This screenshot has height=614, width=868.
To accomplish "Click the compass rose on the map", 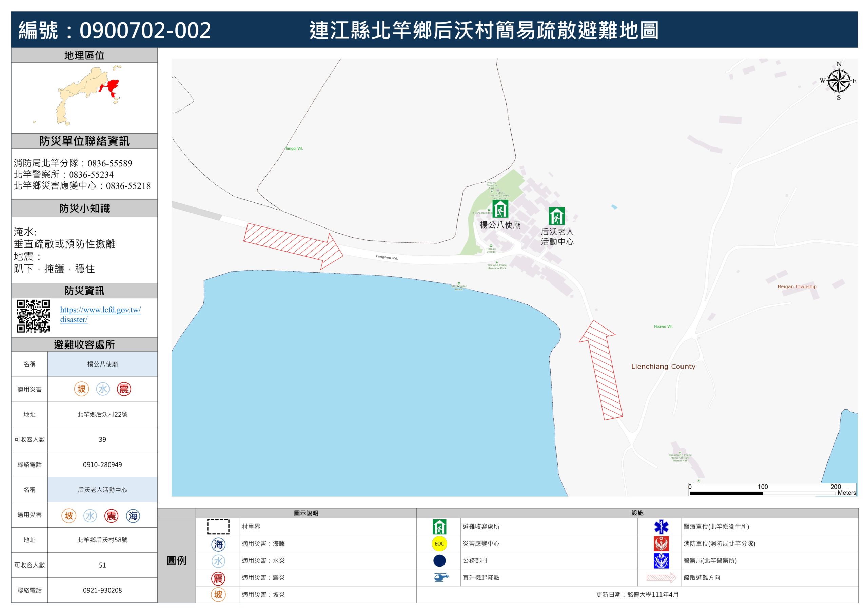I will pos(839,81).
